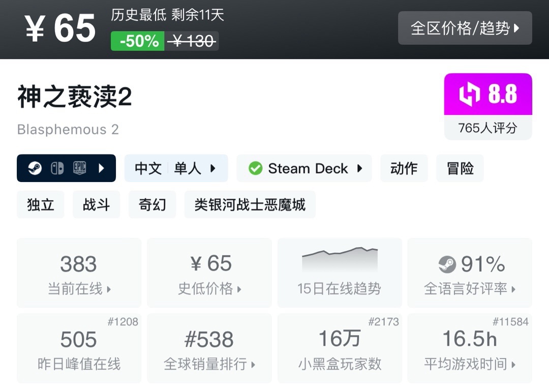
Task: Open 当前在线 current players stat
Action: (79, 273)
